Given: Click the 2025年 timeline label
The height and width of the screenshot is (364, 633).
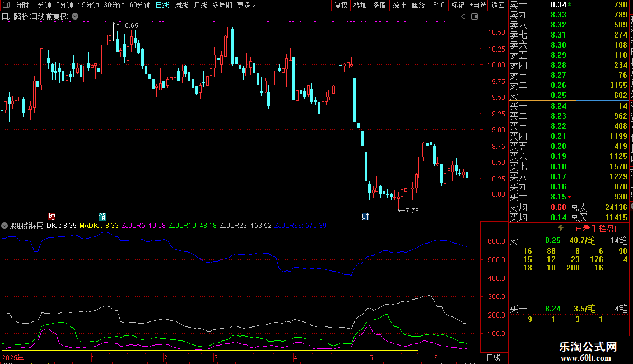Looking at the screenshot, I should pyautogui.click(x=13, y=357).
